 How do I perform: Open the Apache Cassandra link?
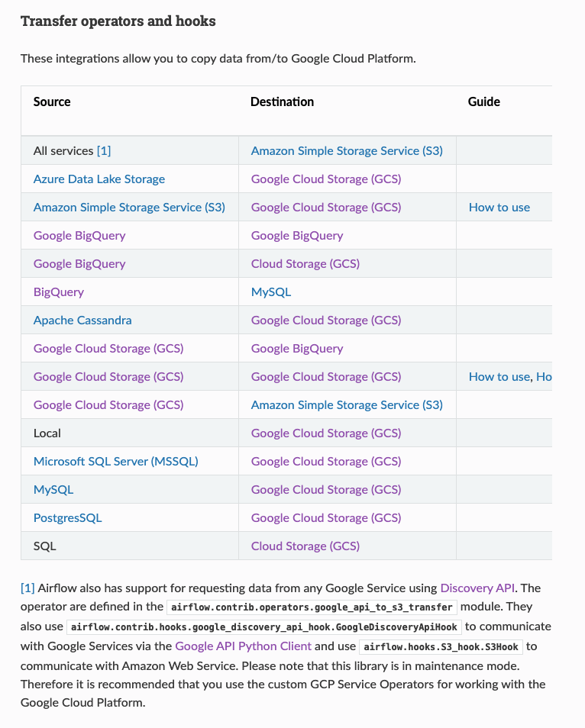pyautogui.click(x=82, y=321)
